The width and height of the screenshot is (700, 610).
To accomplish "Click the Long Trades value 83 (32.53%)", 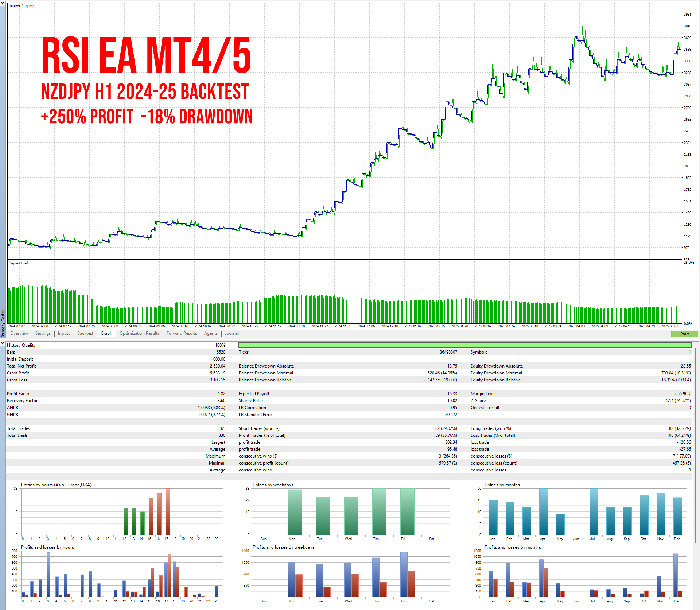I will 680,428.
